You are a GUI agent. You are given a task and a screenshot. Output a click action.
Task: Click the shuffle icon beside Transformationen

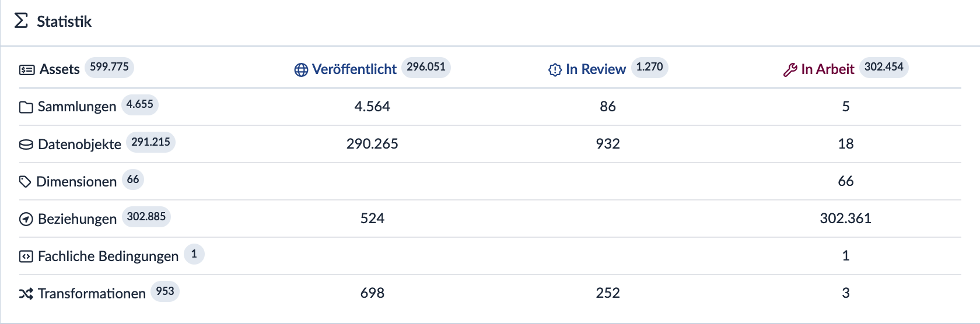pyautogui.click(x=26, y=294)
